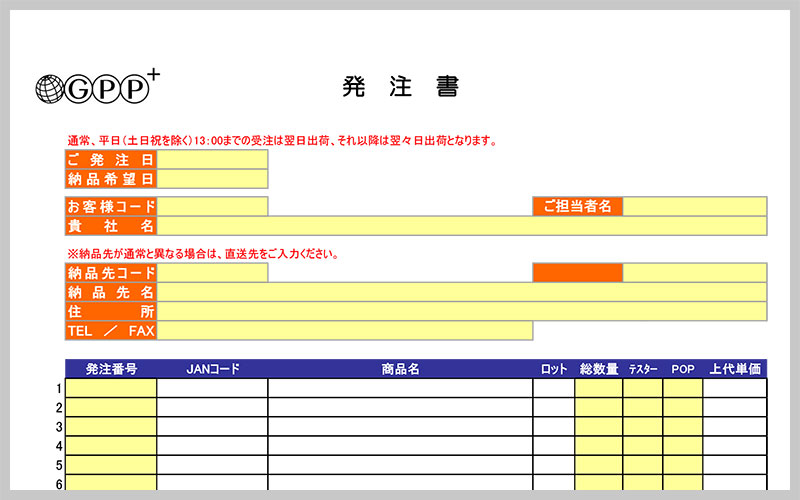
Task: Click row 5 発注番号 cell
Action: pyautogui.click(x=111, y=465)
